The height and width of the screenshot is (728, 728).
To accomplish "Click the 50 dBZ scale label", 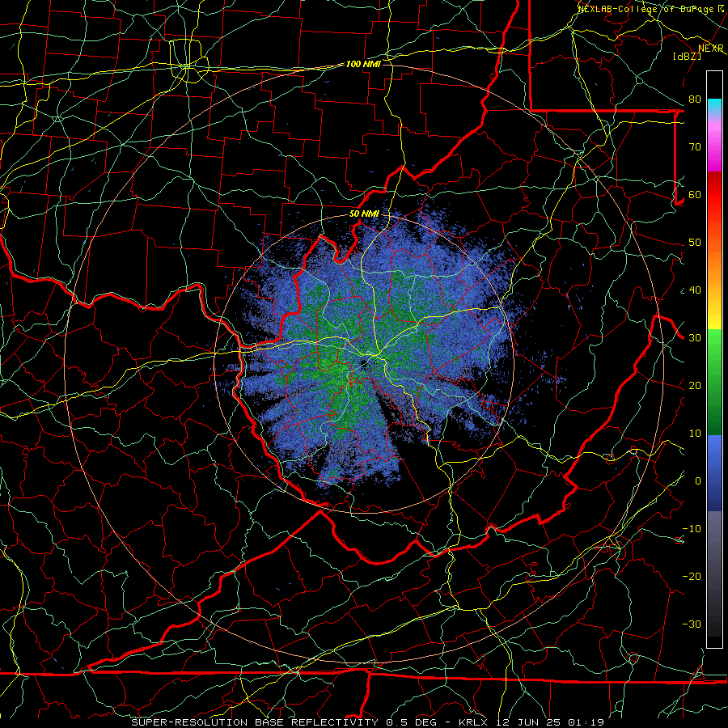I will coord(695,243).
